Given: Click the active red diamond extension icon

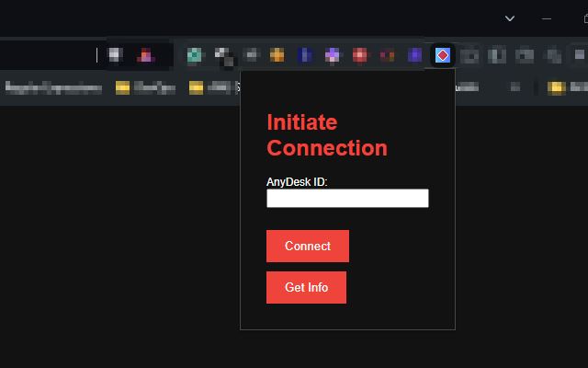Looking at the screenshot, I should point(443,55).
